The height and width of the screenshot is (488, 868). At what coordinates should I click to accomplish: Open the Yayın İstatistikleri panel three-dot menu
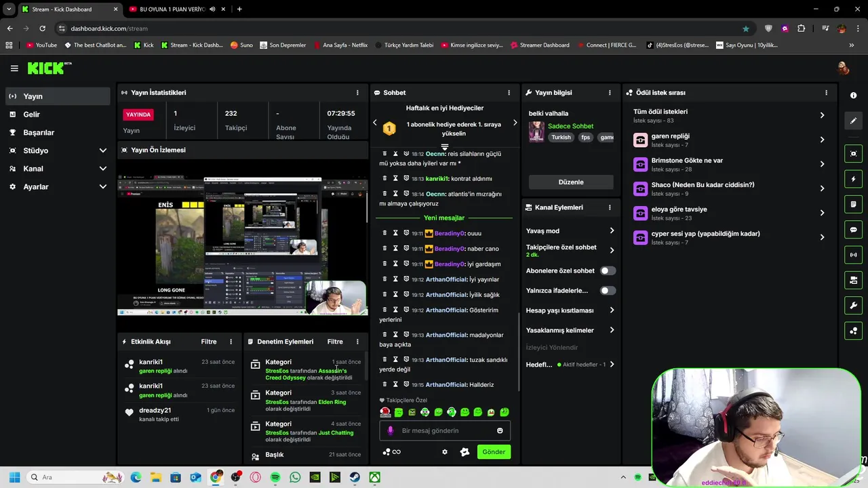tap(357, 92)
